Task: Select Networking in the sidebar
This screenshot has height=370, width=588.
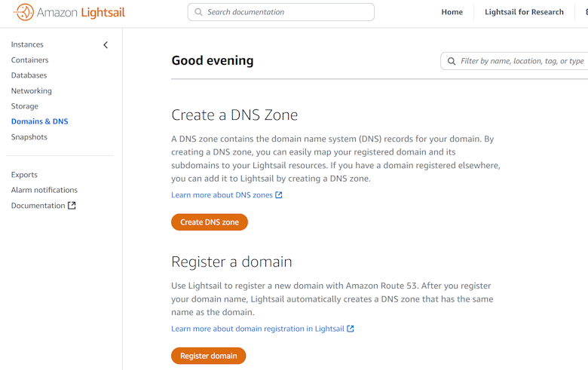Action: point(31,91)
